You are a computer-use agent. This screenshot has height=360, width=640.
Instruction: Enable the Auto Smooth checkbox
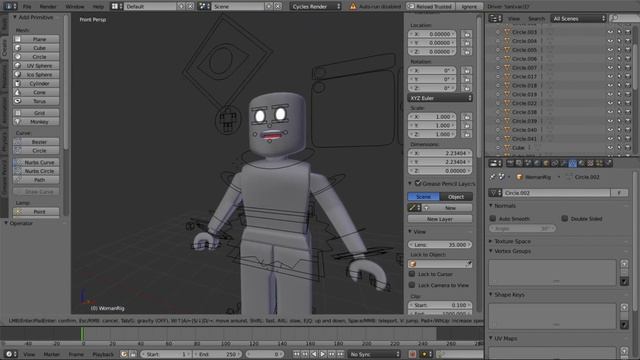(493, 219)
